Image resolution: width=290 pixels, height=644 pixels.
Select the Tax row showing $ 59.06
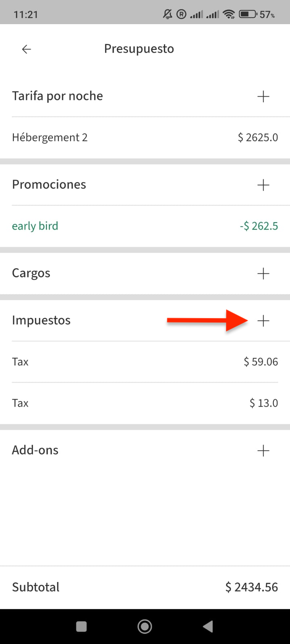(x=145, y=362)
